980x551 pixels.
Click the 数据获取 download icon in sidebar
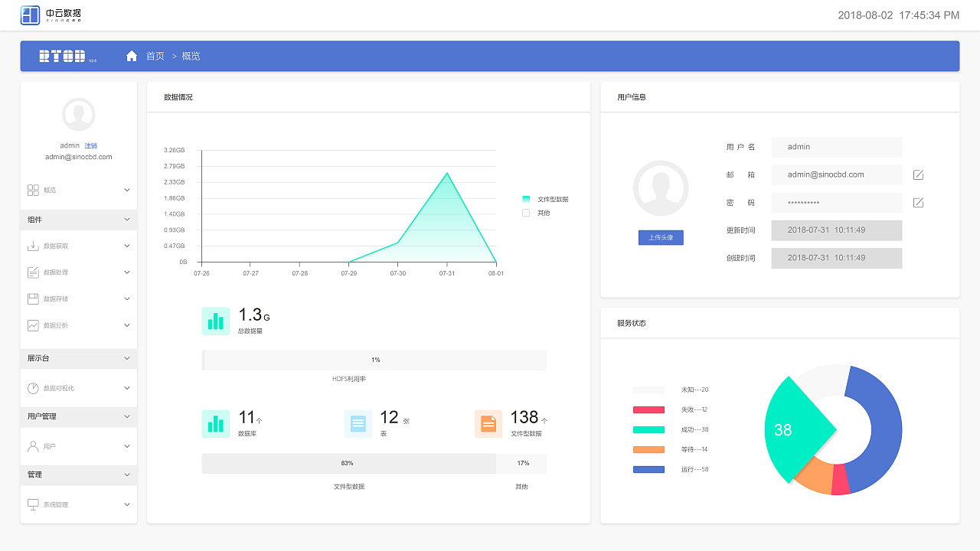[33, 246]
